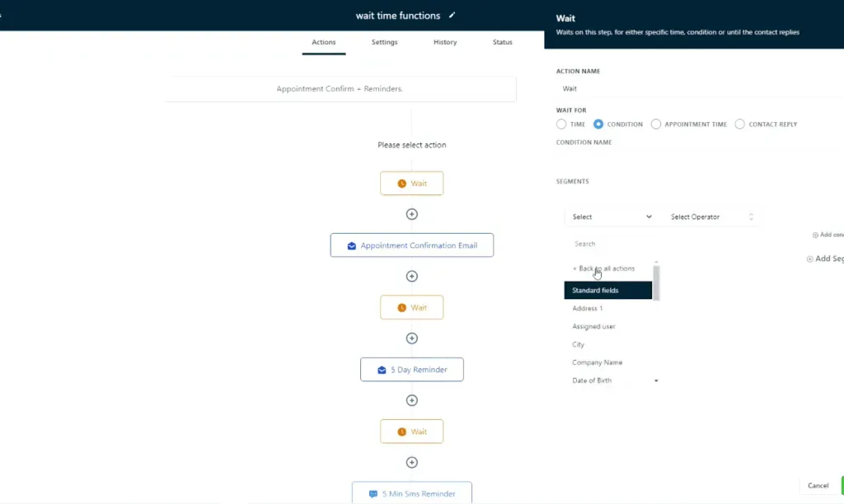Click envelope icon on 5 Day Reminder
The height and width of the screenshot is (504, 844).
click(382, 370)
